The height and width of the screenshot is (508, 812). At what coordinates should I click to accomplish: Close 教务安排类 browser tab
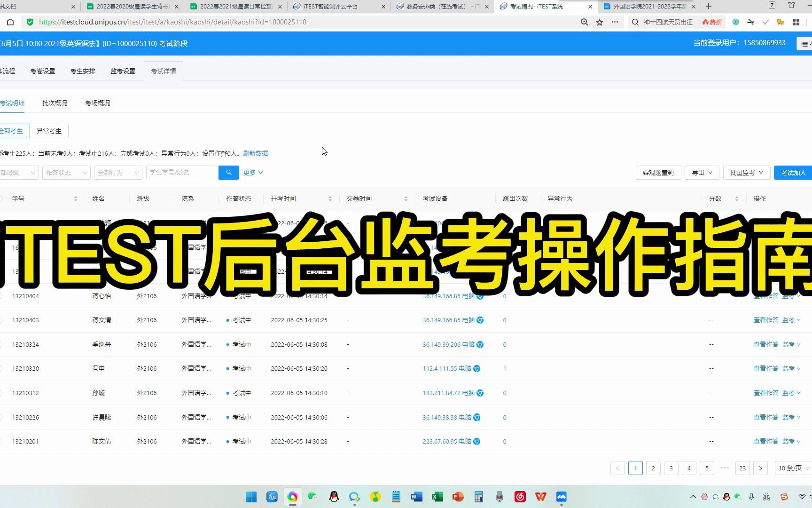486,7
